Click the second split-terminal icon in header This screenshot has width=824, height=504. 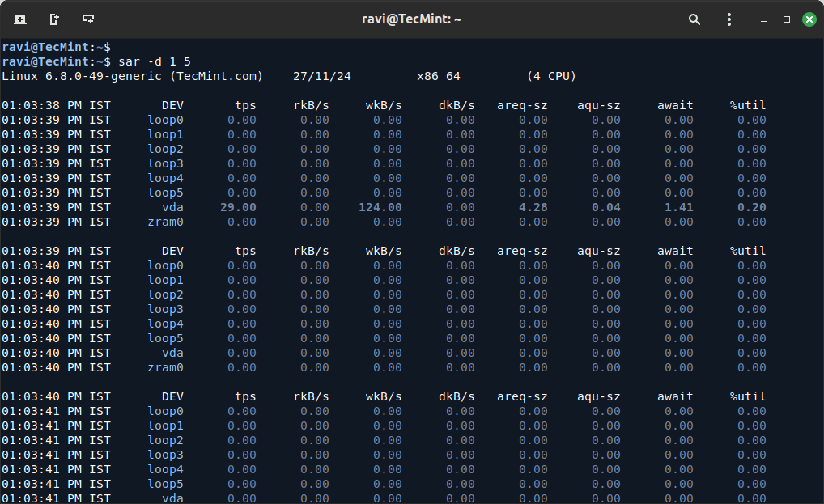point(53,19)
